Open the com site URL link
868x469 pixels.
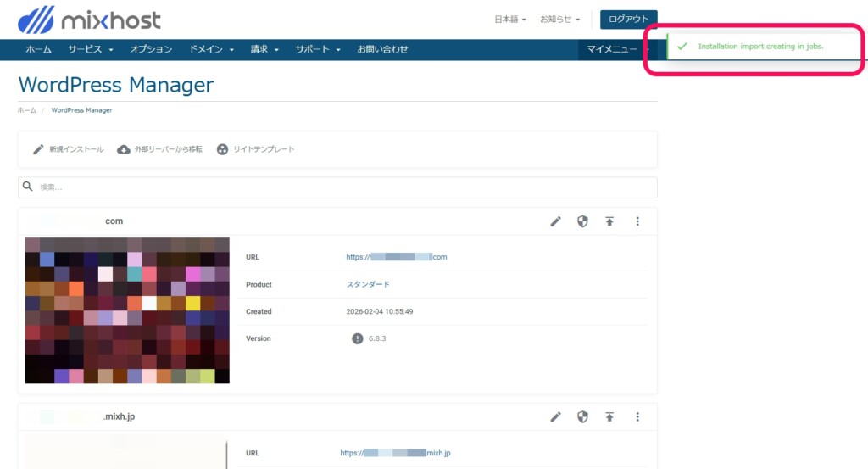point(397,257)
